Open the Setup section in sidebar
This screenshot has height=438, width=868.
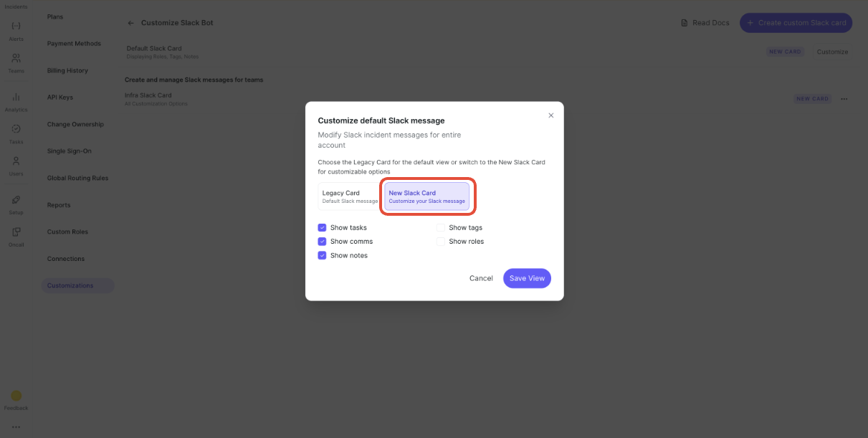(x=16, y=204)
